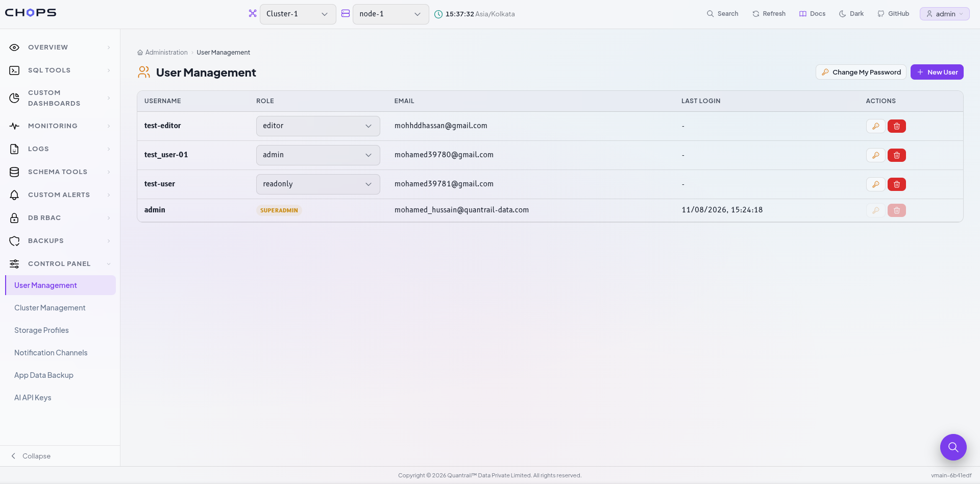Collapse the sidebar
This screenshot has width=980, height=484.
coord(31,456)
